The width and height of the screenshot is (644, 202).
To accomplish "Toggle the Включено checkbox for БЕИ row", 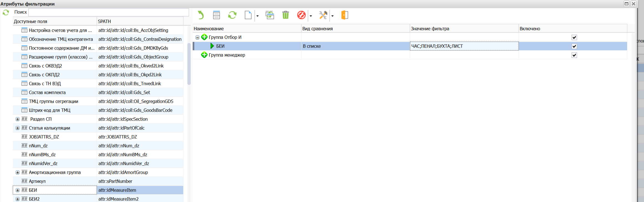I will tap(574, 46).
